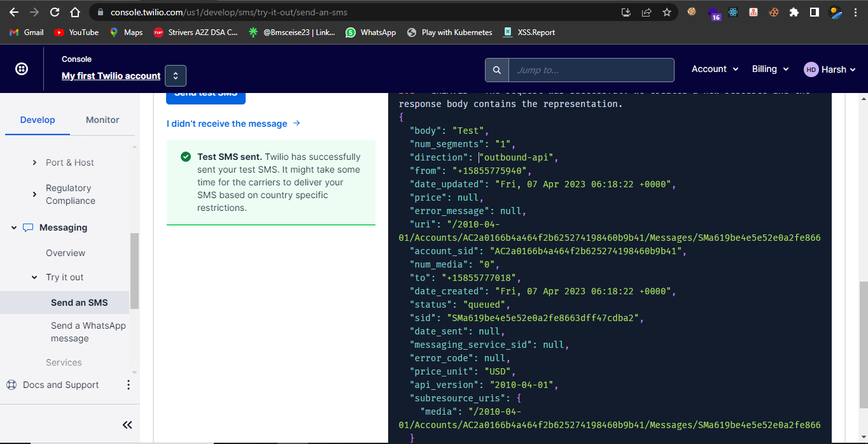
Task: Open the Gmail bookmark
Action: tap(27, 32)
